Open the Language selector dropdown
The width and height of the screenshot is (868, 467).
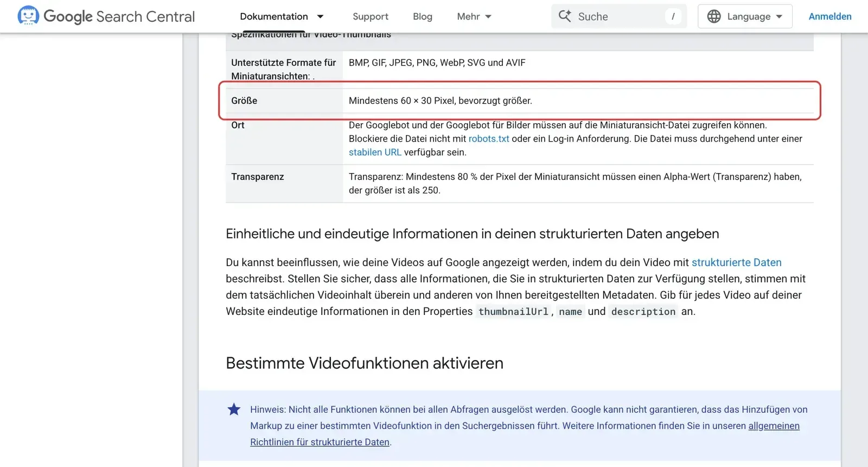[x=745, y=16]
